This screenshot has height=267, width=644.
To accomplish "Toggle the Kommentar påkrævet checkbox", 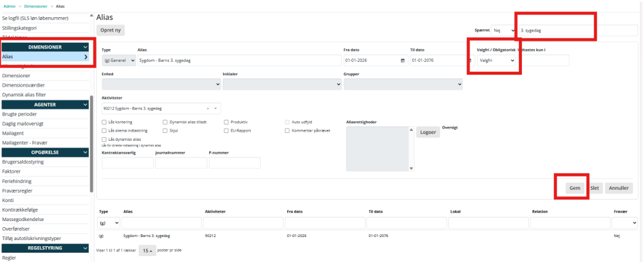I will pos(288,130).
